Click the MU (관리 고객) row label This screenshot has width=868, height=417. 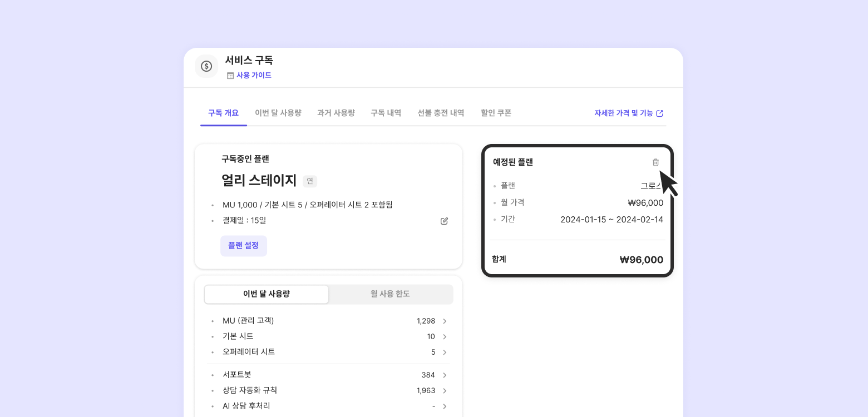point(248,321)
